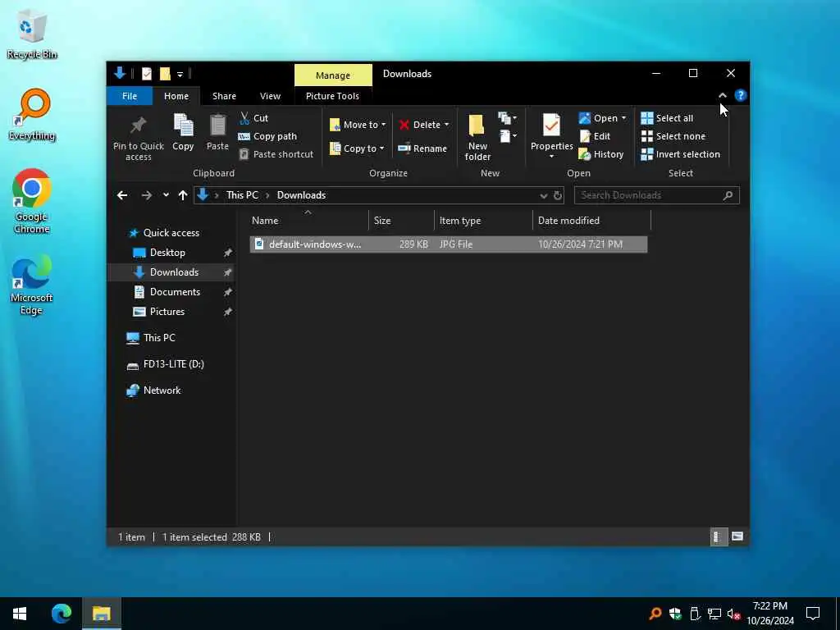Viewport: 840px width, 630px height.
Task: Open the FD13-LITE (D:) drive
Action: click(x=174, y=364)
